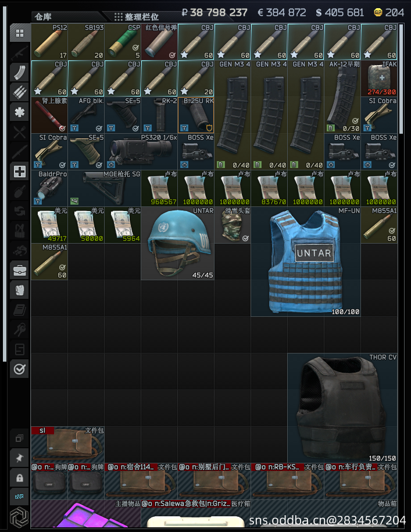Toggle the blue linked-arrows icon
This screenshot has width=411, height=532.
point(20,497)
